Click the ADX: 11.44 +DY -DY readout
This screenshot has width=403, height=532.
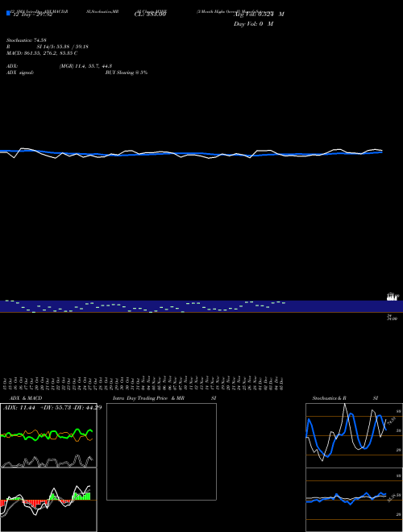pyautogui.click(x=52, y=408)
